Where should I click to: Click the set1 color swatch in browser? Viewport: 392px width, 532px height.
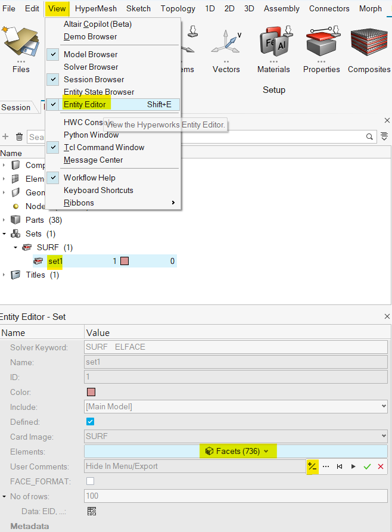coord(125,261)
